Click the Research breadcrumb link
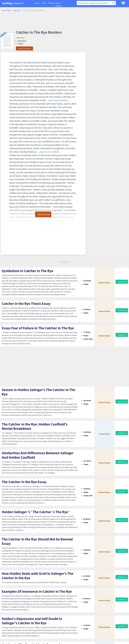 17,11
